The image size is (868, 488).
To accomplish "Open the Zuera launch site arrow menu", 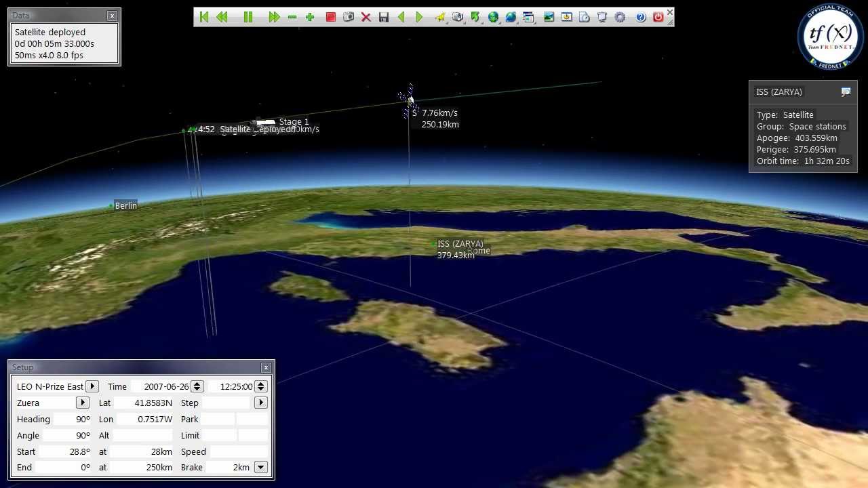I will pyautogui.click(x=82, y=403).
